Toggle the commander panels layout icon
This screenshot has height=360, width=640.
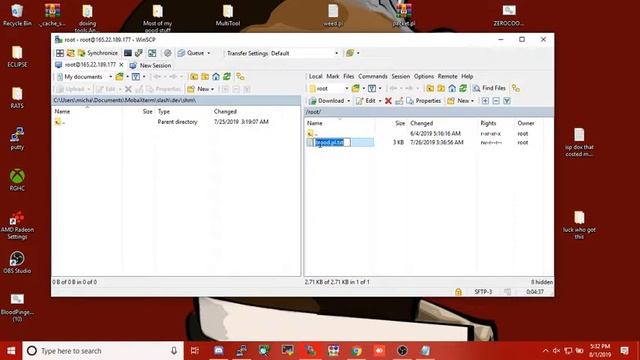pos(60,53)
